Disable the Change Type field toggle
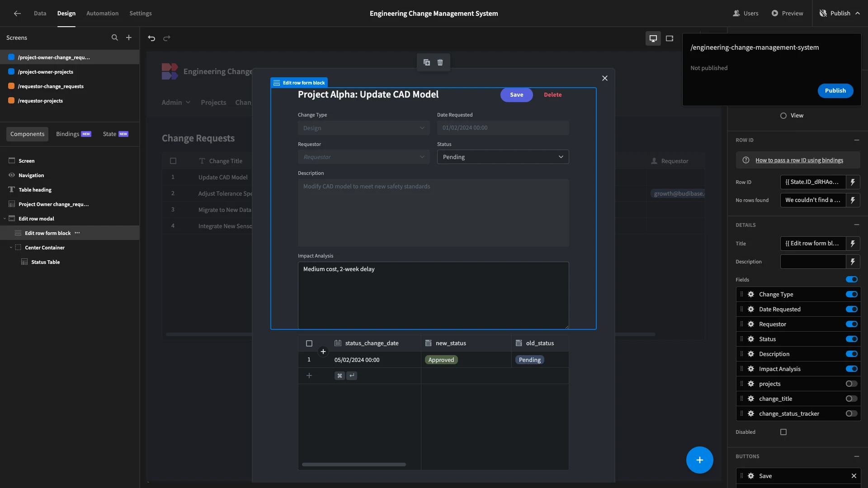 pos(852,294)
